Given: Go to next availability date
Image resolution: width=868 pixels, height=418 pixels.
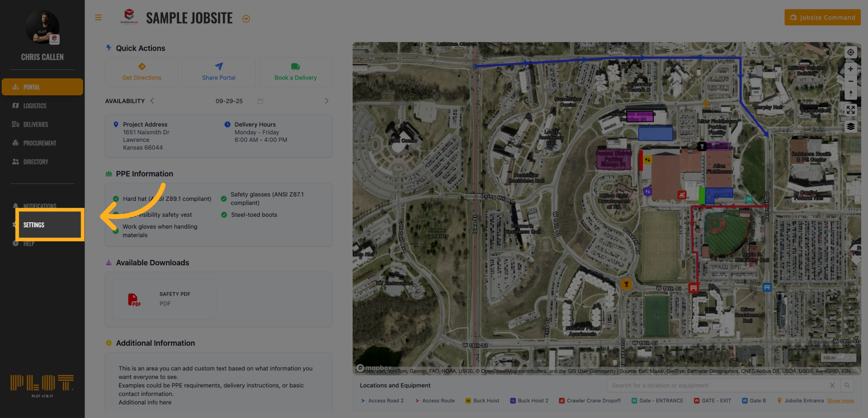Looking at the screenshot, I should coord(326,101).
